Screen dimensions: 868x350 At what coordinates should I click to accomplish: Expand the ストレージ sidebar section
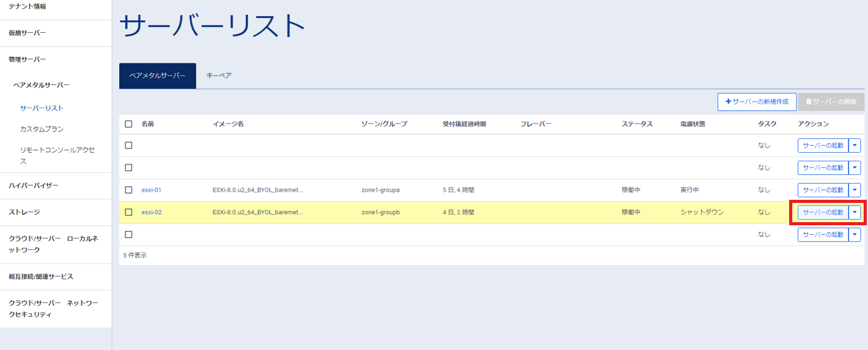tap(24, 212)
